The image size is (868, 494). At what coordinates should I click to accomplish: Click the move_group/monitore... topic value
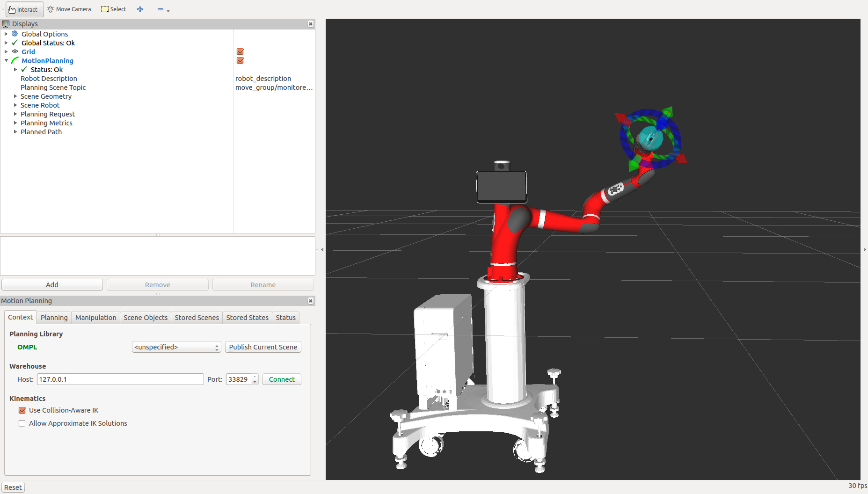click(274, 87)
